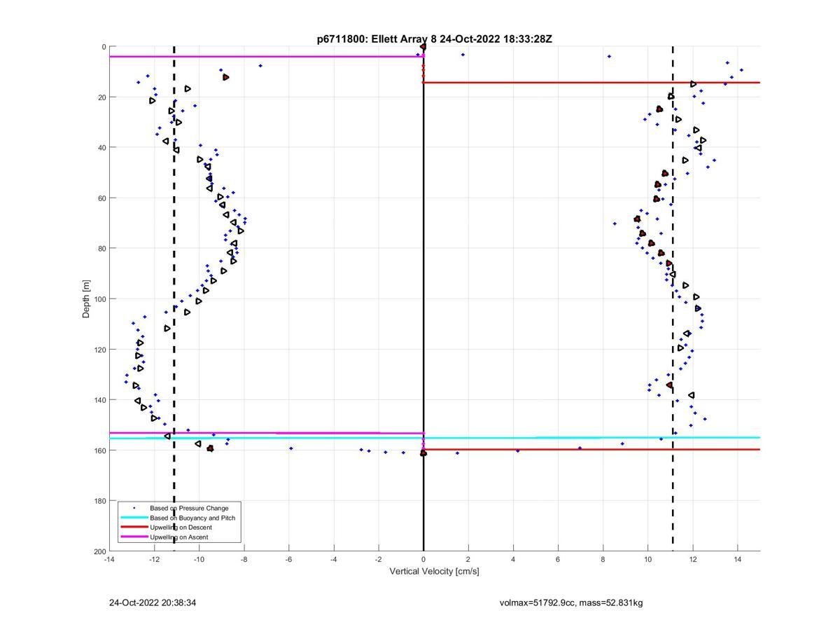This screenshot has height=620, width=840.
Task: Click the text 'volmax=51792.9cc, mass=52.831kg'
Action: 571,603
